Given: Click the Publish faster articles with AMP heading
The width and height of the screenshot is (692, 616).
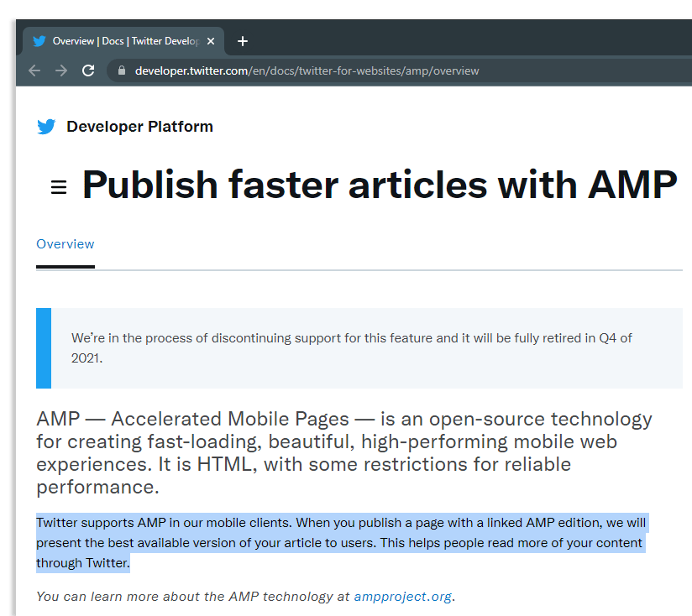Looking at the screenshot, I should point(380,185).
